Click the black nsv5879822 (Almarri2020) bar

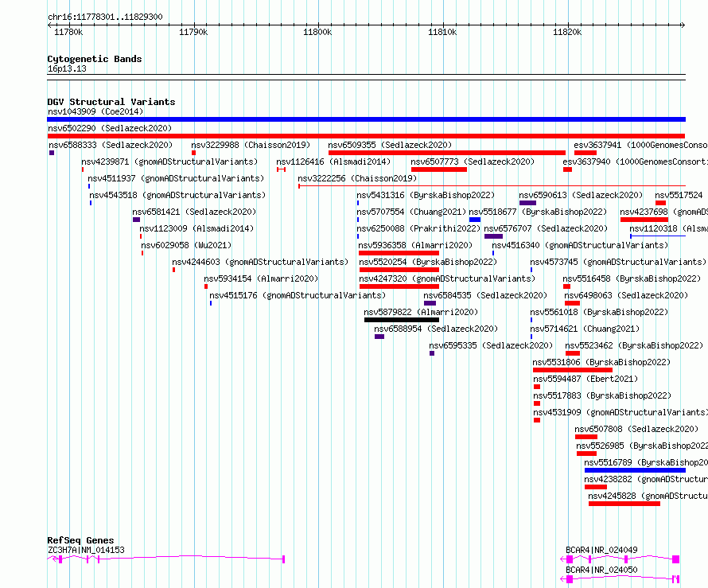tap(402, 320)
